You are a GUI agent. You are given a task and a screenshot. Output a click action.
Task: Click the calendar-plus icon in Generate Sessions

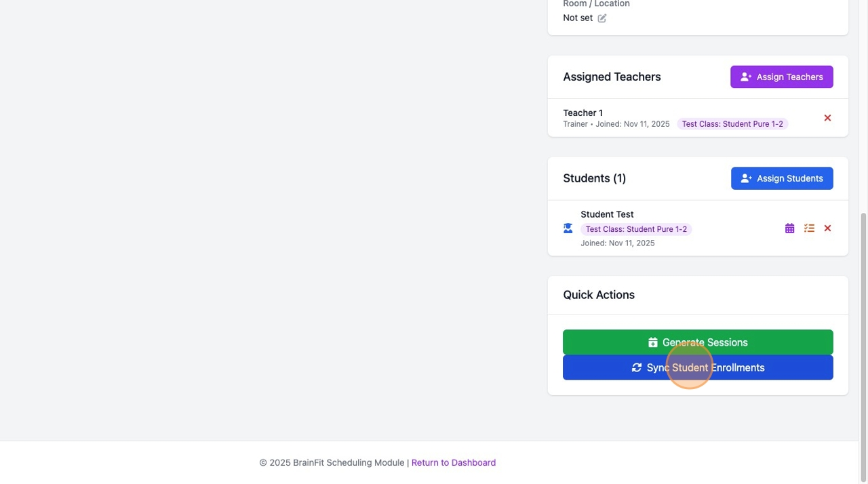pos(653,342)
